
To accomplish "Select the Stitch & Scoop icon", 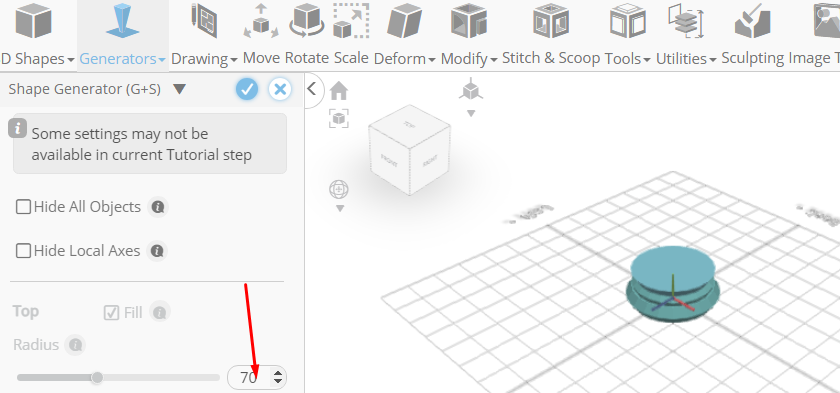I will click(x=551, y=21).
